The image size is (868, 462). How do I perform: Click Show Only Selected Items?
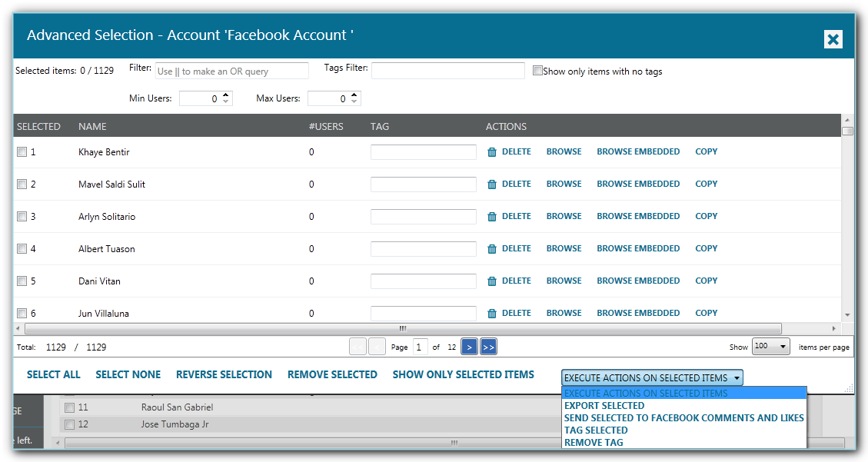tap(464, 374)
